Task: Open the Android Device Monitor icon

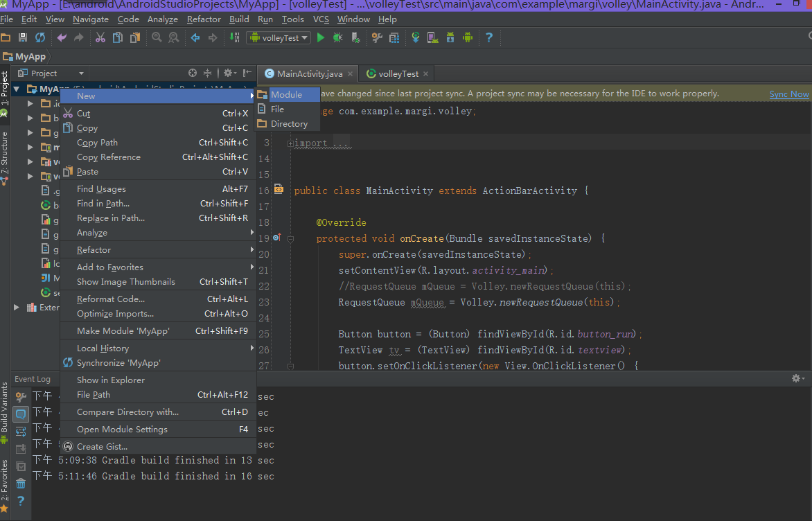Action: [x=468, y=37]
